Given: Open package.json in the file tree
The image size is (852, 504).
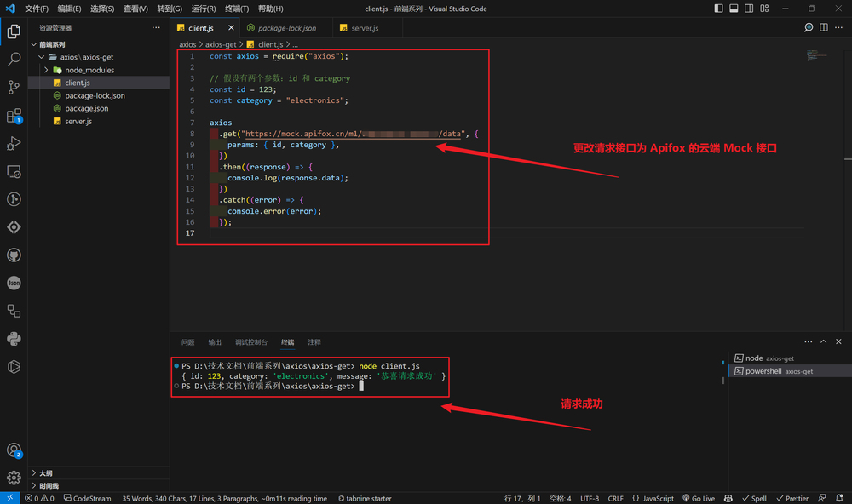Looking at the screenshot, I should (x=86, y=108).
